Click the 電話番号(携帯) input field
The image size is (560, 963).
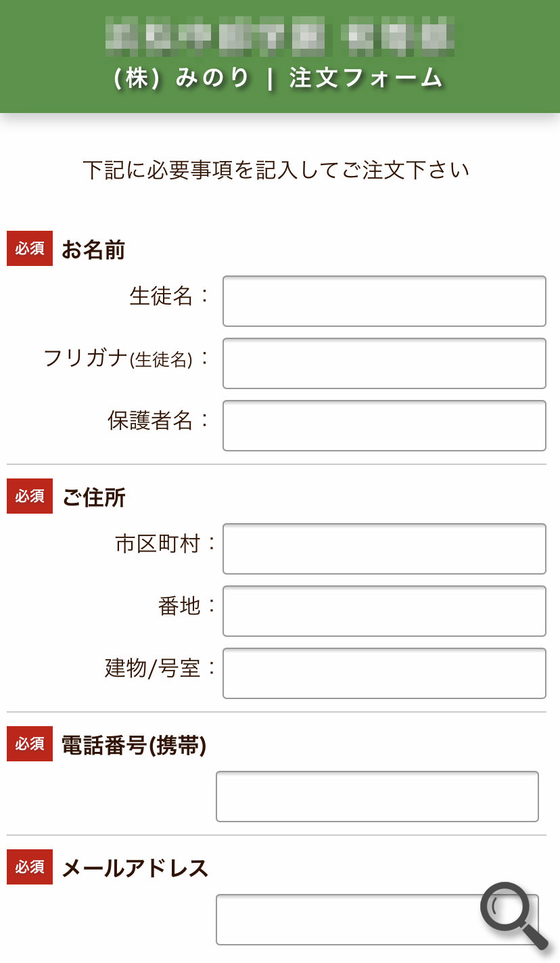click(x=377, y=797)
